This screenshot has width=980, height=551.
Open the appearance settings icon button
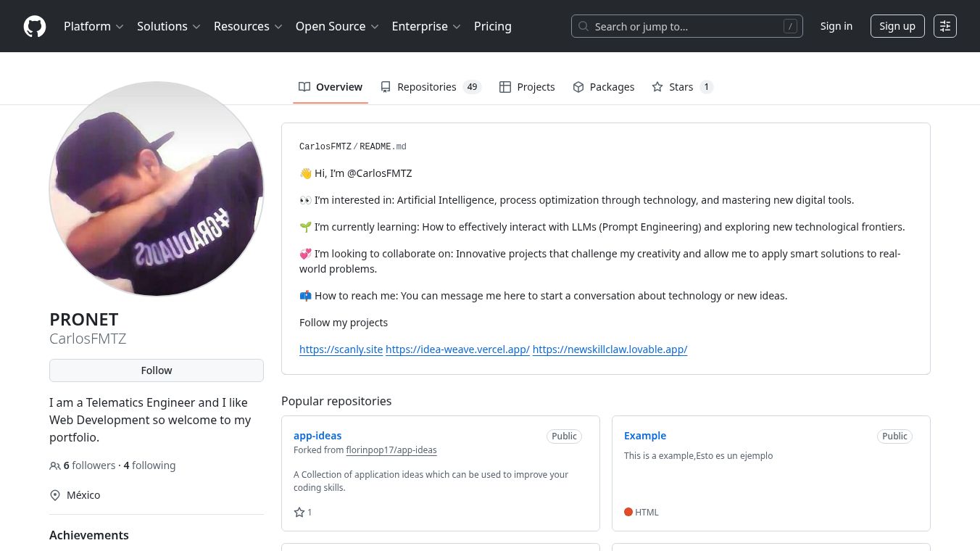click(x=945, y=26)
